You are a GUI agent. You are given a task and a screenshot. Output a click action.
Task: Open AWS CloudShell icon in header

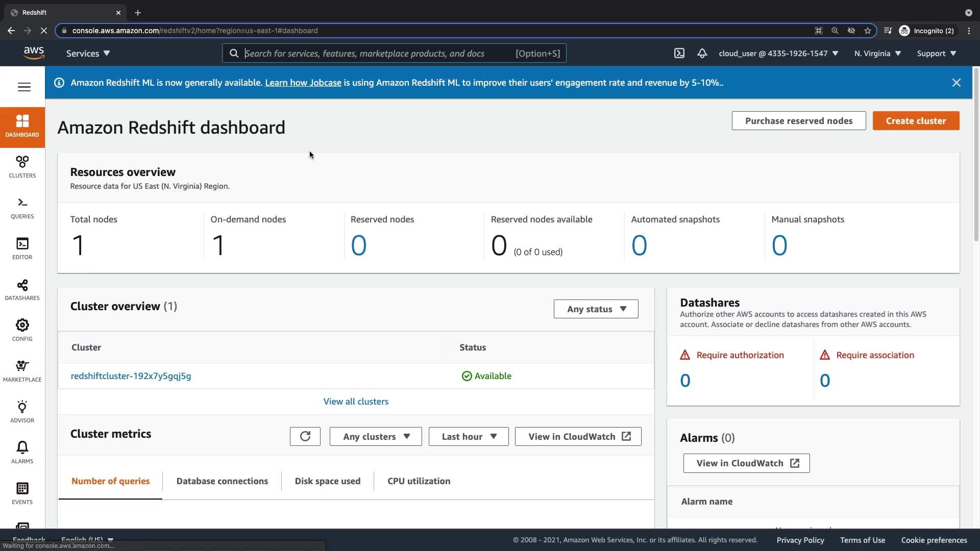[x=679, y=54]
